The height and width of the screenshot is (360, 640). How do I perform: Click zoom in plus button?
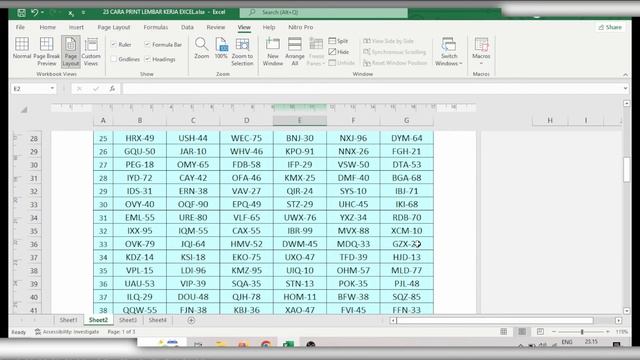(x=608, y=332)
